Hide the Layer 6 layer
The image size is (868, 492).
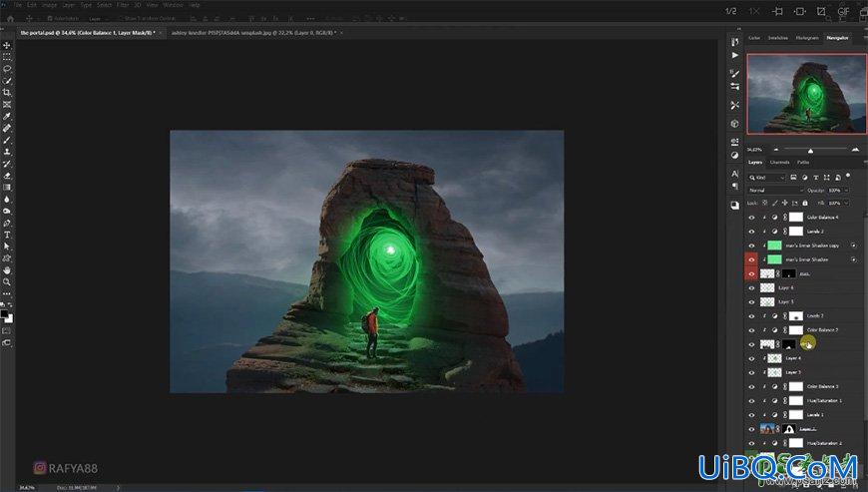tap(751, 287)
